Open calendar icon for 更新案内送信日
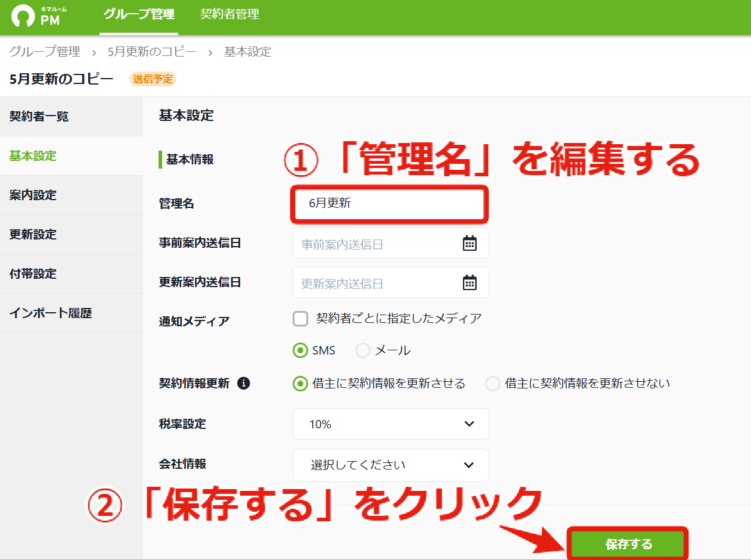This screenshot has width=751, height=560. (x=470, y=282)
